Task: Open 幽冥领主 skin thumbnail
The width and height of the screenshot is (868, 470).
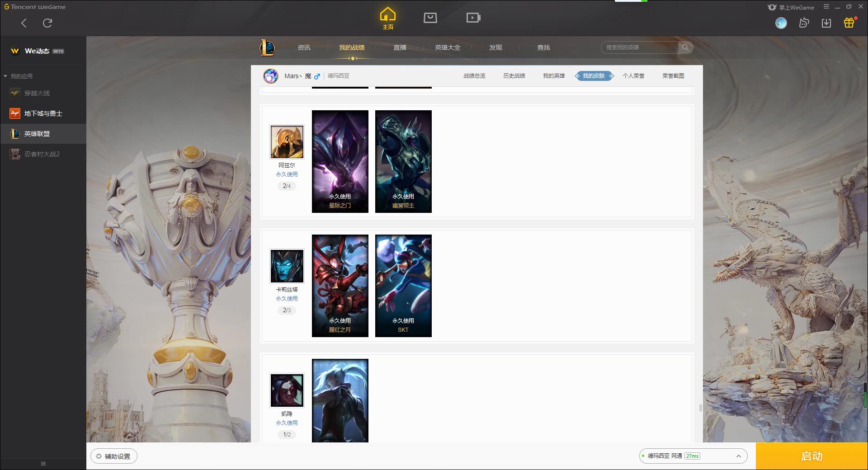Action: tap(403, 161)
